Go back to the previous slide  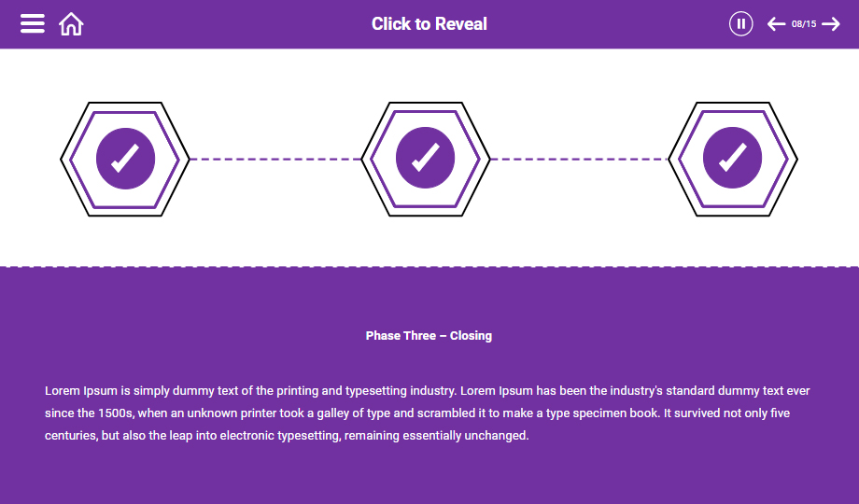click(x=776, y=24)
